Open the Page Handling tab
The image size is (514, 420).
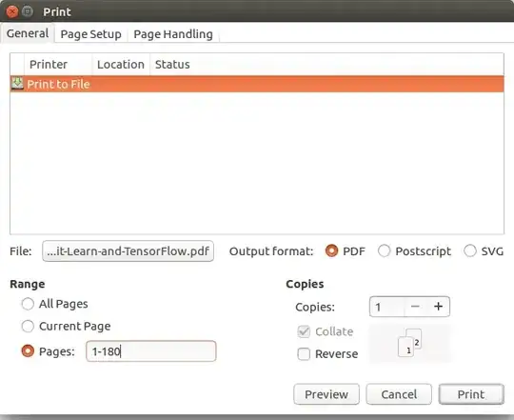click(173, 34)
